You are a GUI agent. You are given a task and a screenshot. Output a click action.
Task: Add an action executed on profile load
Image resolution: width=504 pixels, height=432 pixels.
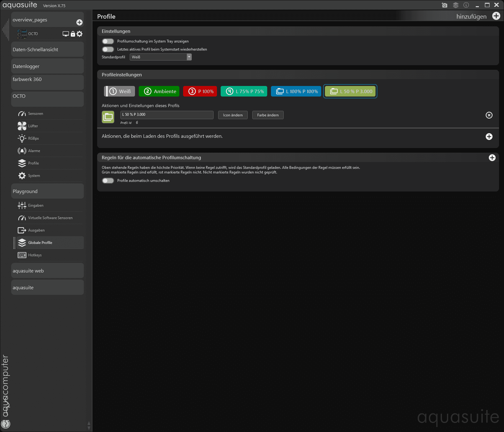(489, 137)
